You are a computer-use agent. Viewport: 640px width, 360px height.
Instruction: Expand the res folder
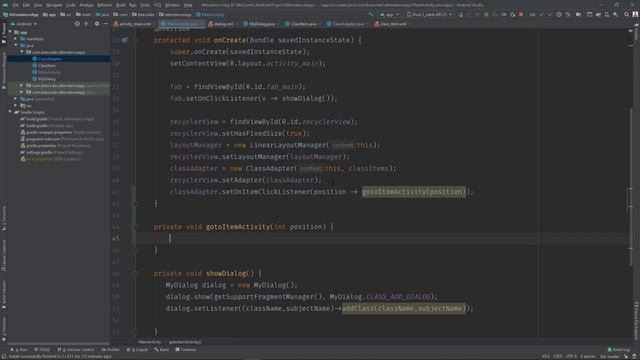(16, 105)
